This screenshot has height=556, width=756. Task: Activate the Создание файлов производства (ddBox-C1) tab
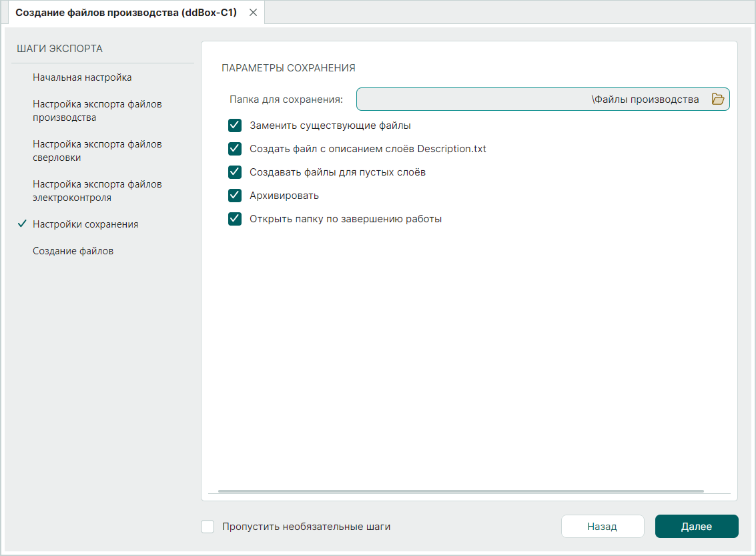point(125,13)
